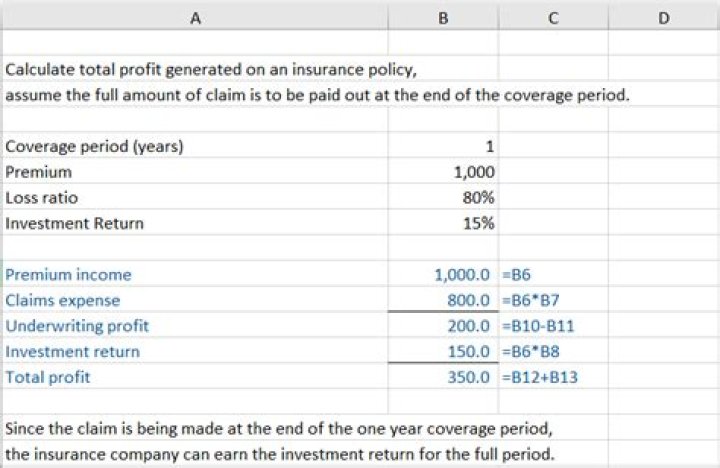Select column D header
Screen dimensions: 720x468
point(664,17)
